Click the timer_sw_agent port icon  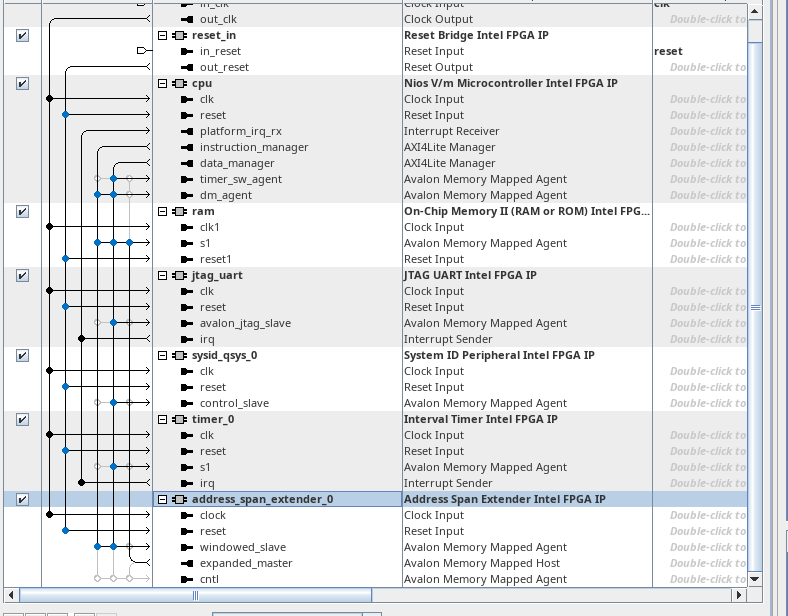[187, 179]
